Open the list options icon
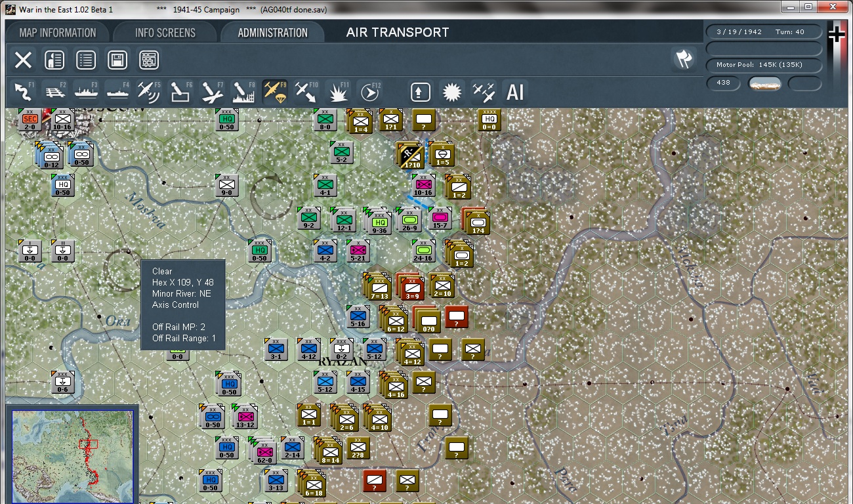Image resolution: width=853 pixels, height=504 pixels. (86, 60)
